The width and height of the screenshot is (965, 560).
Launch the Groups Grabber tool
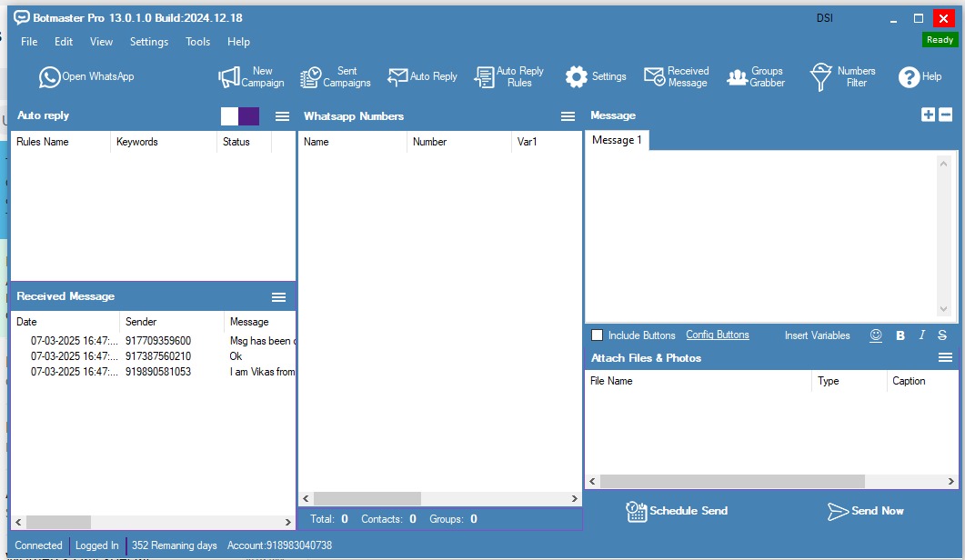click(x=756, y=77)
